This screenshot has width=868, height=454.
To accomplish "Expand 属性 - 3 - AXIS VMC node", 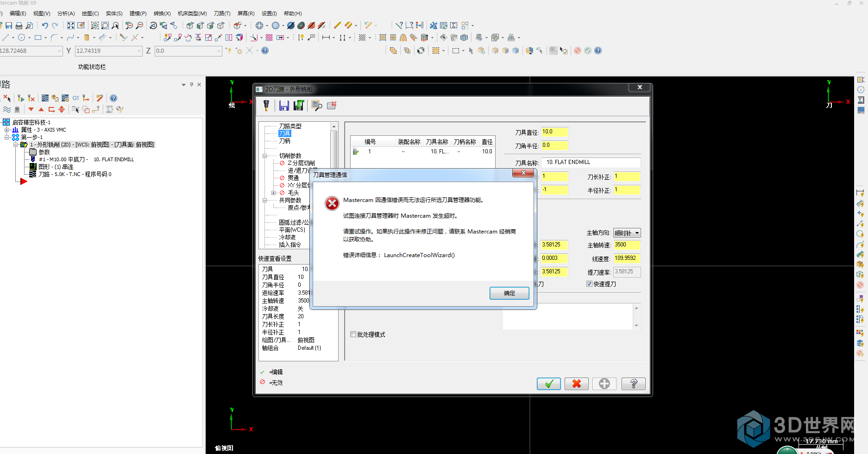I will click(7, 130).
